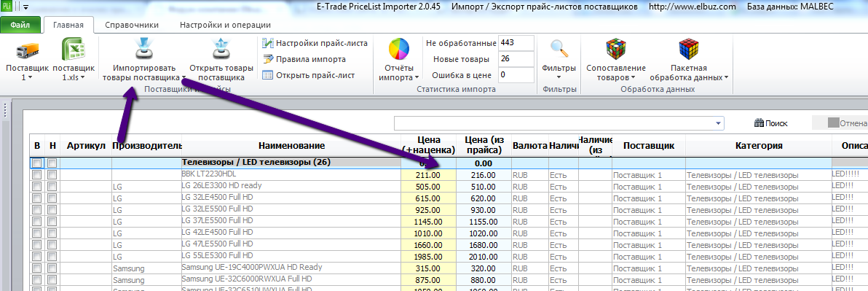This screenshot has height=291, width=868.
Task: Open the Сопоставление товаров cube dropdown
Action: point(616,59)
